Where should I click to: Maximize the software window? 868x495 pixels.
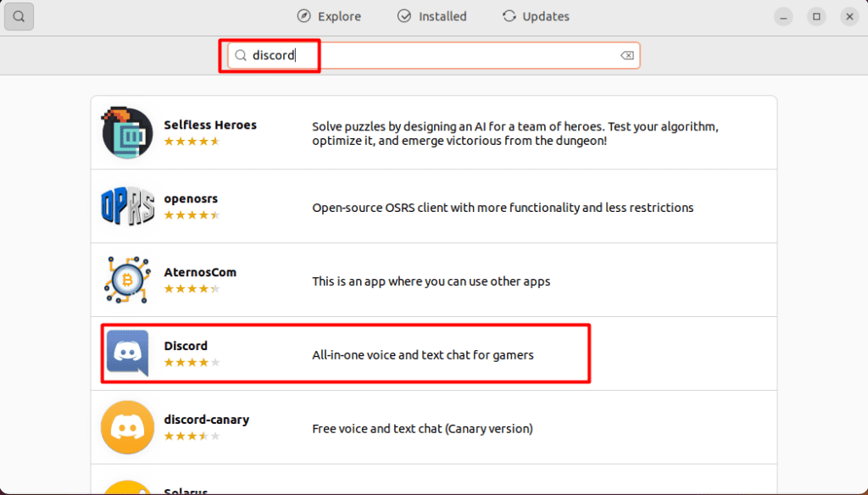816,17
